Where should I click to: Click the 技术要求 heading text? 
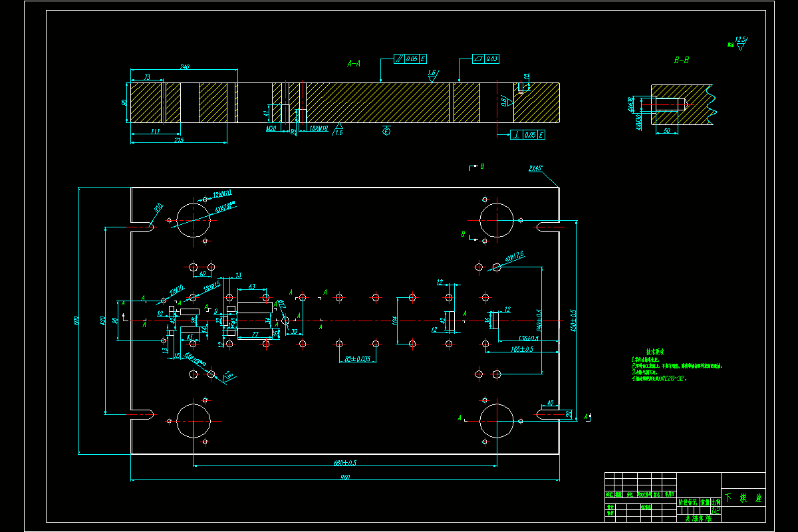[x=656, y=351]
